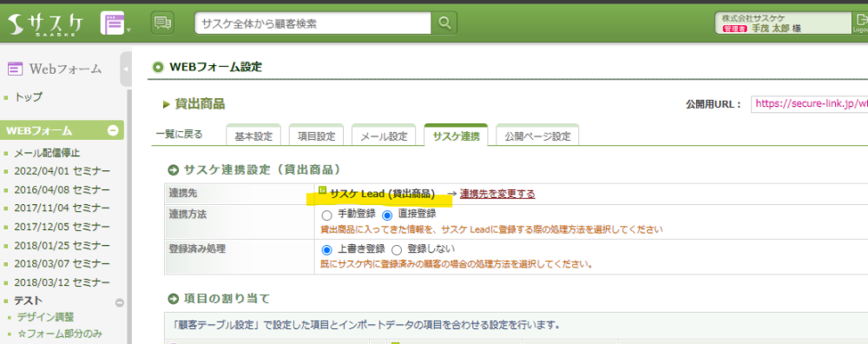Screen dimensions: 868x344
Task: Open 2018/01/25 セミナー form
Action: coord(62,245)
